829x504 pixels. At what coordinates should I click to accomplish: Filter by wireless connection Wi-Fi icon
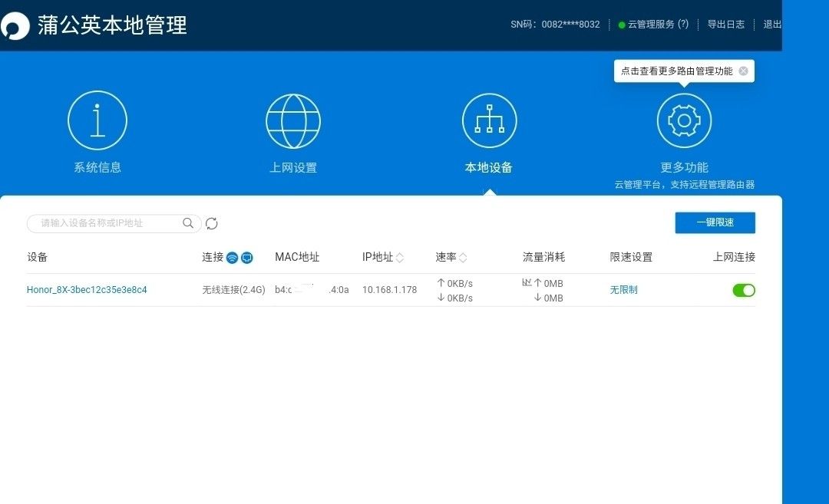(x=232, y=258)
